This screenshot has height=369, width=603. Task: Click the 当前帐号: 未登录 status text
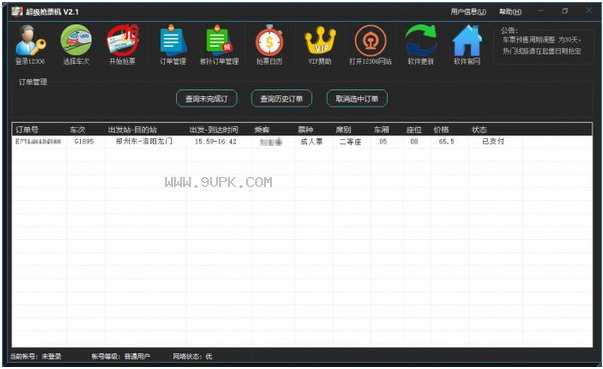[x=36, y=356]
